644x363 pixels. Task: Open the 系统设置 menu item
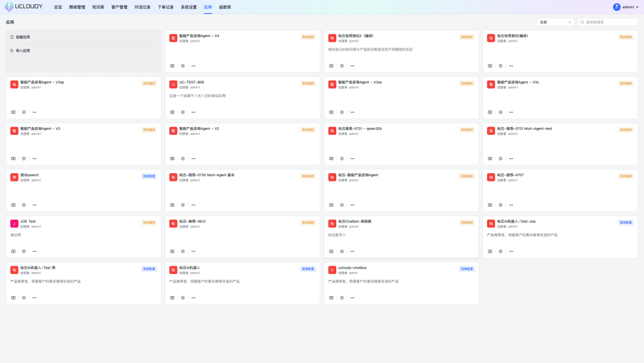pyautogui.click(x=188, y=7)
